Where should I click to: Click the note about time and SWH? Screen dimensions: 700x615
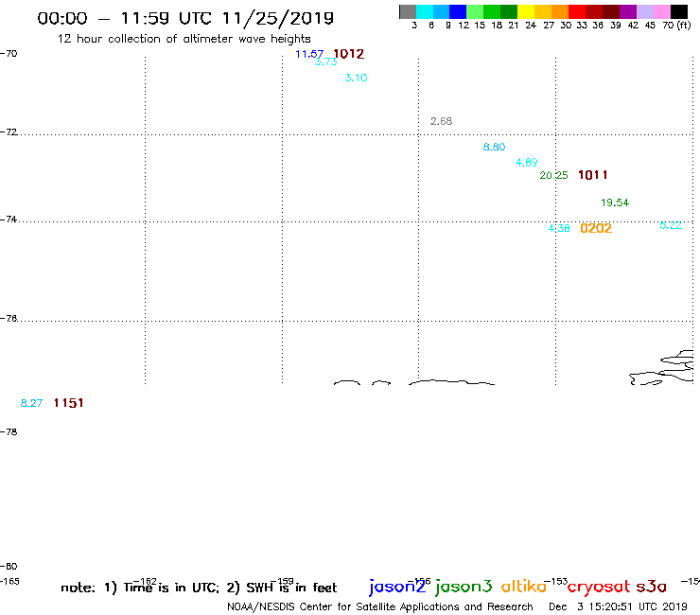pos(199,588)
